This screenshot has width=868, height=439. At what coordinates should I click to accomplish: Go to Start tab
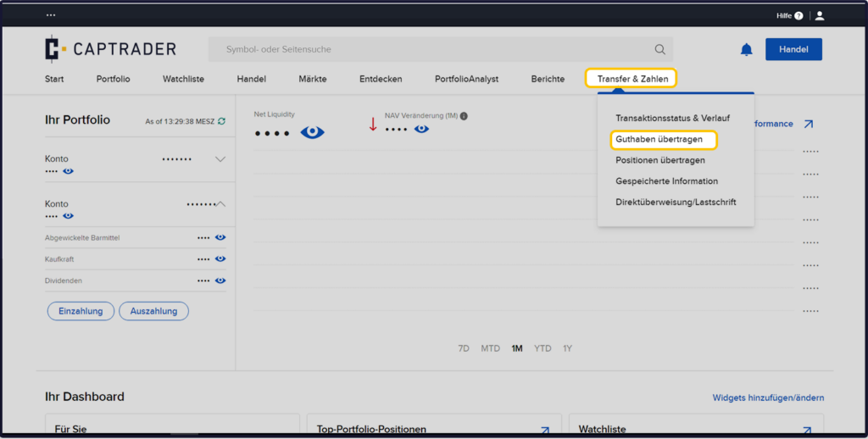[54, 79]
